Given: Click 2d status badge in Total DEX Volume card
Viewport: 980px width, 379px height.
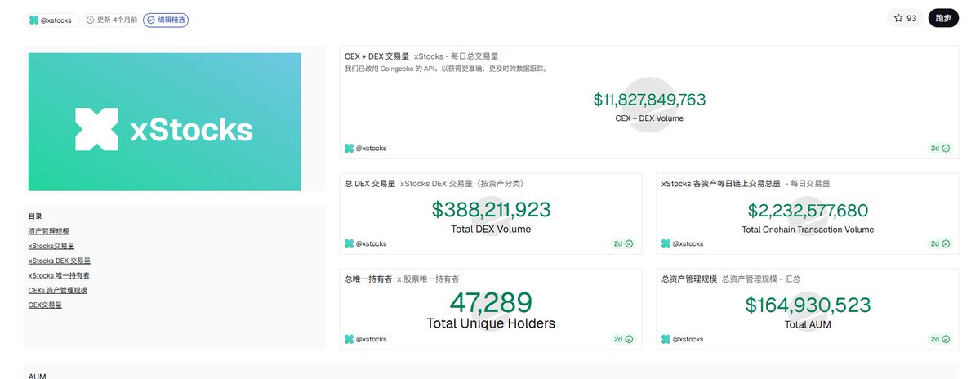Looking at the screenshot, I should coord(623,243).
